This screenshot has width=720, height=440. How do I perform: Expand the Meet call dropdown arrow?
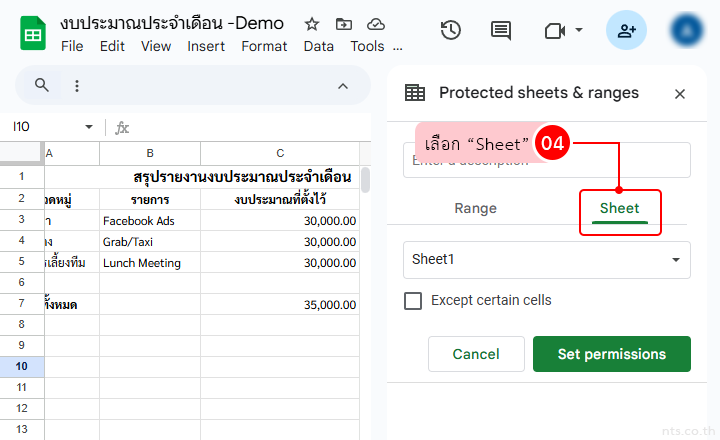(579, 30)
